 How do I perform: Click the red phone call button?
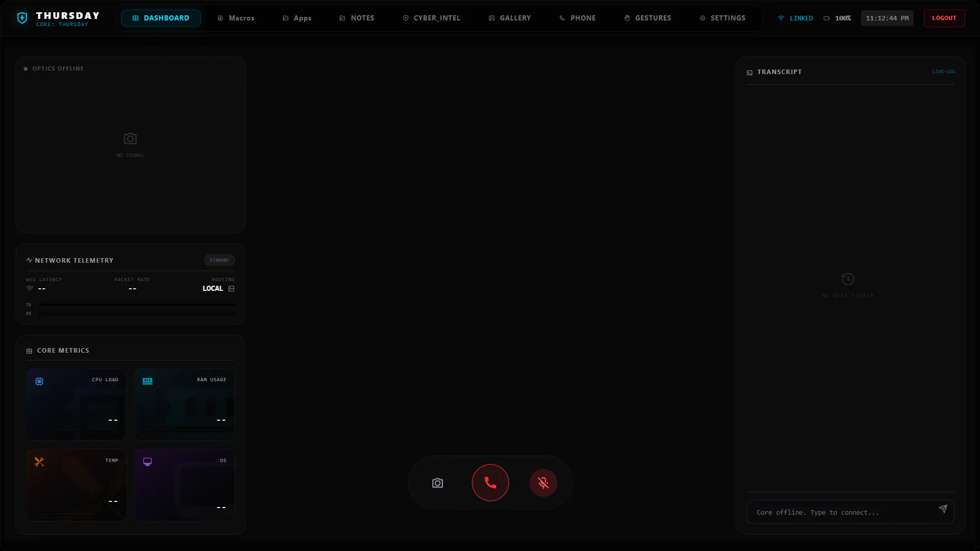[491, 483]
